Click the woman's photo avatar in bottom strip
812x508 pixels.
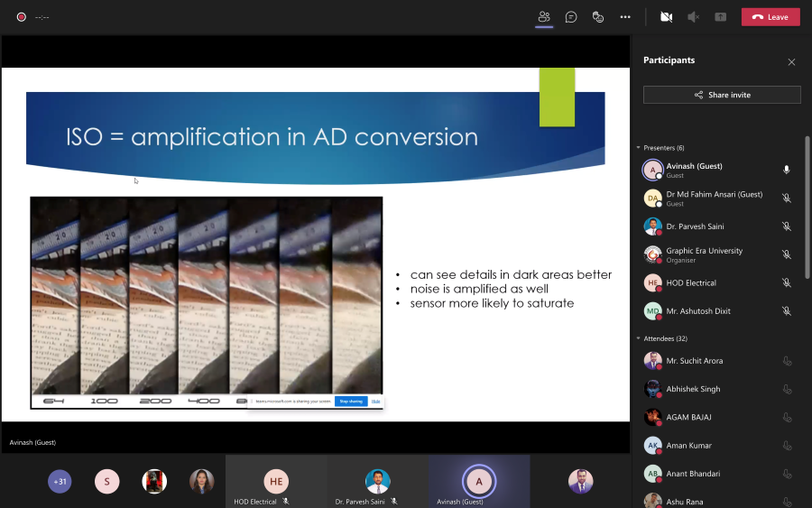[x=202, y=482]
